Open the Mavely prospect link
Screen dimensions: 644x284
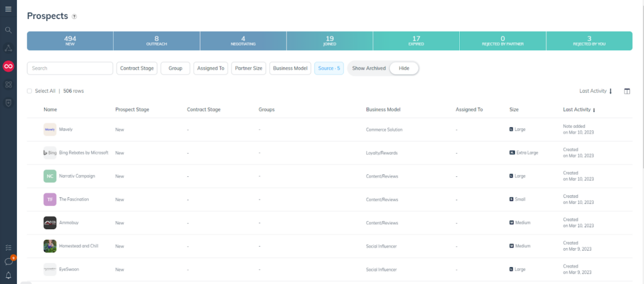tap(66, 129)
